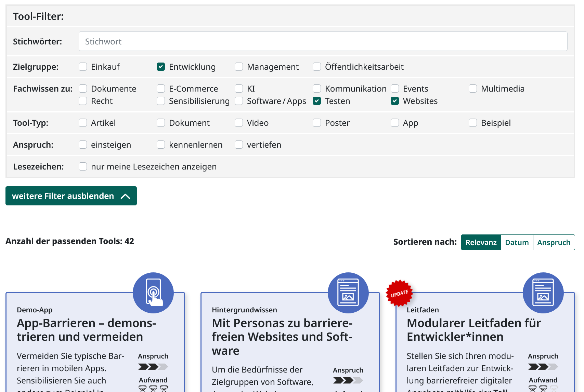Check the Management checkbox
Screen dimensions: 584x392
(239, 67)
